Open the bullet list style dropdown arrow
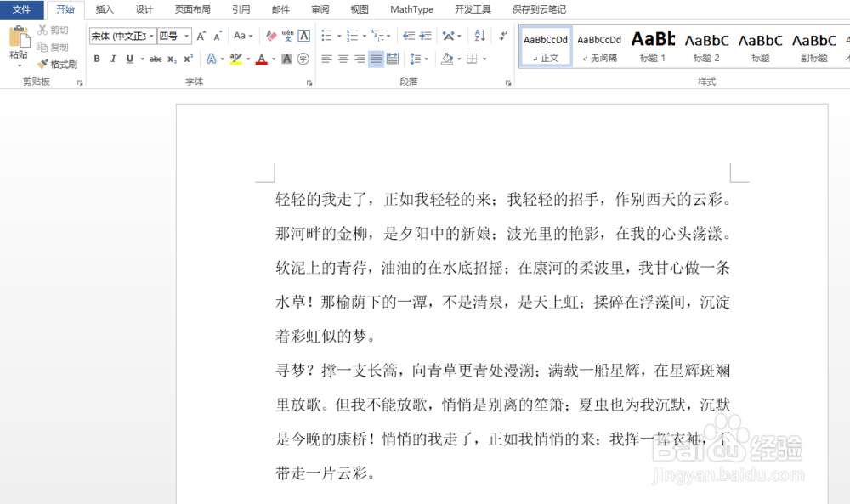 coord(339,37)
